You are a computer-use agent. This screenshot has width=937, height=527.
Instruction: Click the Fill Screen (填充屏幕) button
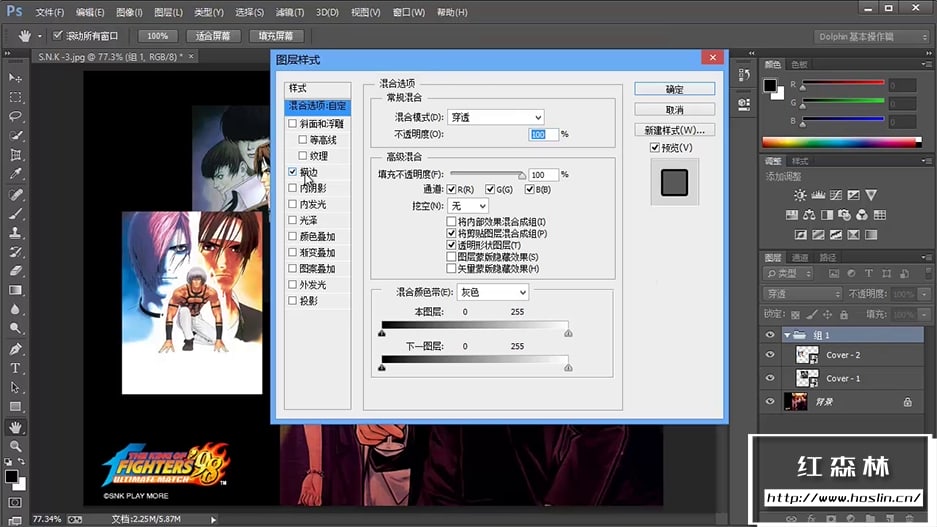coord(276,36)
